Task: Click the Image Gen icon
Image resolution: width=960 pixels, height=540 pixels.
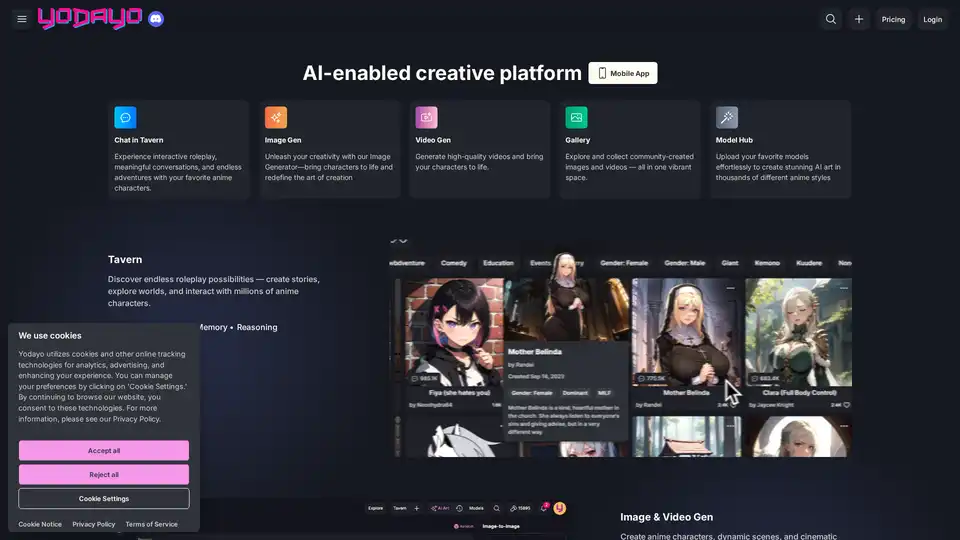Action: tap(276, 117)
